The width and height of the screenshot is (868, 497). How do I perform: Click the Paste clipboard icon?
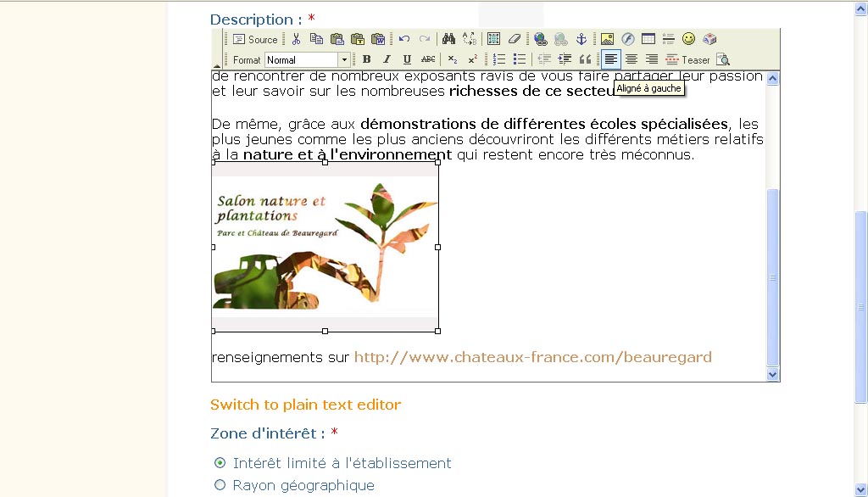(x=337, y=39)
